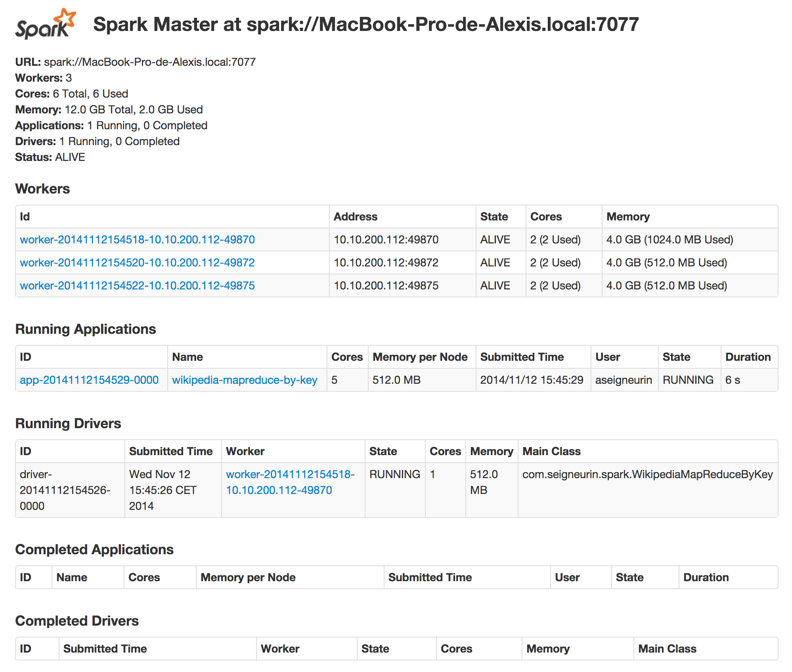This screenshot has width=792, height=672.
Task: Click Submitted Time header in Completed Applications
Action: coord(430,577)
